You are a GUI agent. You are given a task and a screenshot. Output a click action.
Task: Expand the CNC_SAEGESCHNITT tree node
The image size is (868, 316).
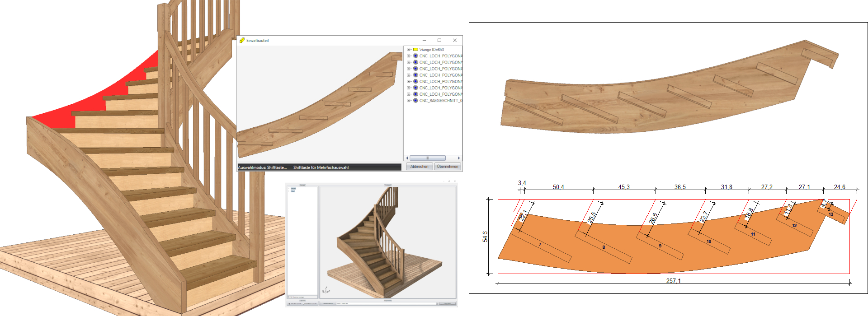click(409, 101)
